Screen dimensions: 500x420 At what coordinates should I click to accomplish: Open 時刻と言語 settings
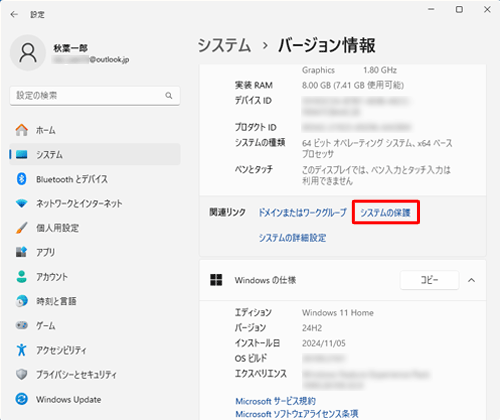pos(95,301)
